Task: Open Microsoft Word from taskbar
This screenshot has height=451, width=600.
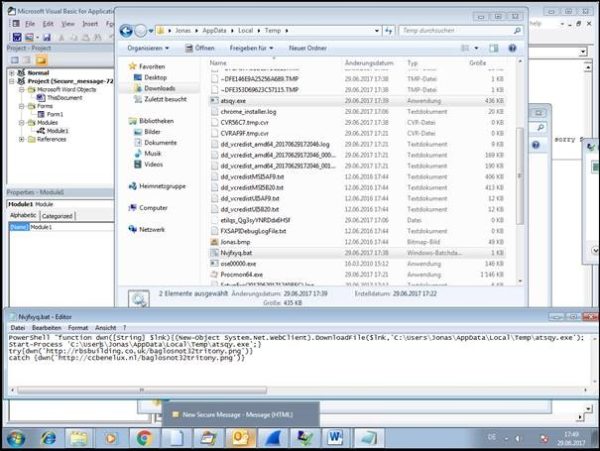Action: tap(334, 438)
